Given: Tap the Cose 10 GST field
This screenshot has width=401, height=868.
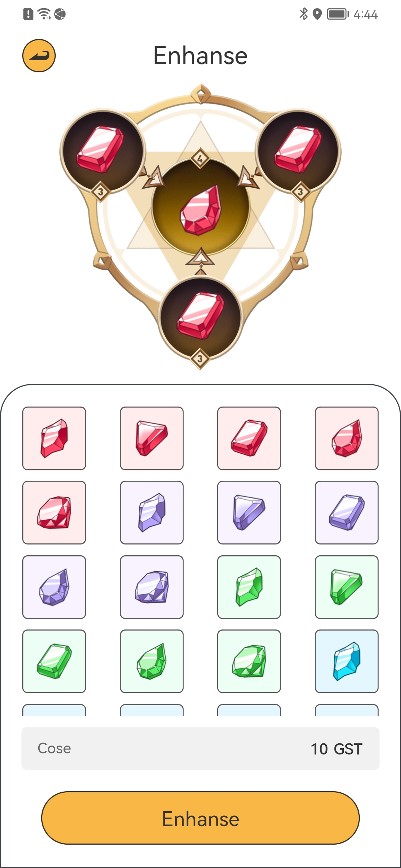Looking at the screenshot, I should click(x=200, y=748).
